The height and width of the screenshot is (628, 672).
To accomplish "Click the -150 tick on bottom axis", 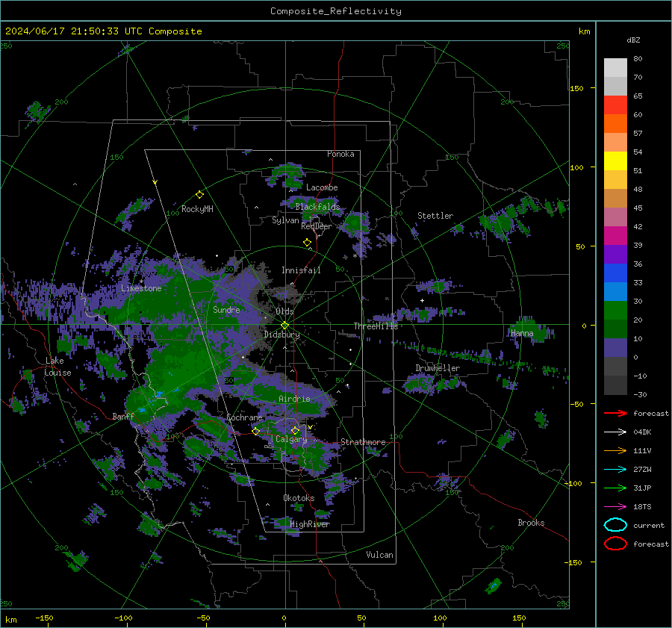I will click(x=44, y=618).
